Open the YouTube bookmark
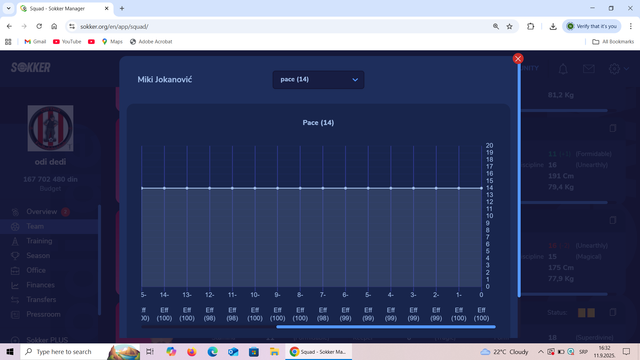Image resolution: width=640 pixels, height=360 pixels. 67,42
